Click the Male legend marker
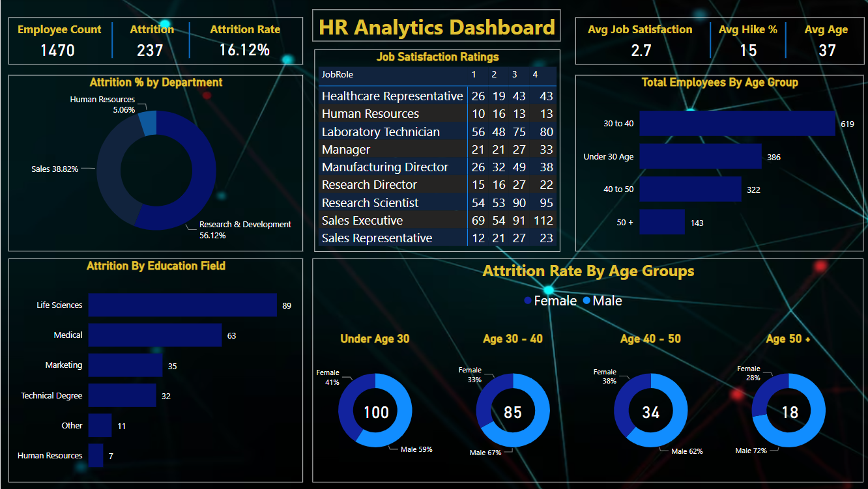The width and height of the screenshot is (868, 489). pyautogui.click(x=586, y=301)
